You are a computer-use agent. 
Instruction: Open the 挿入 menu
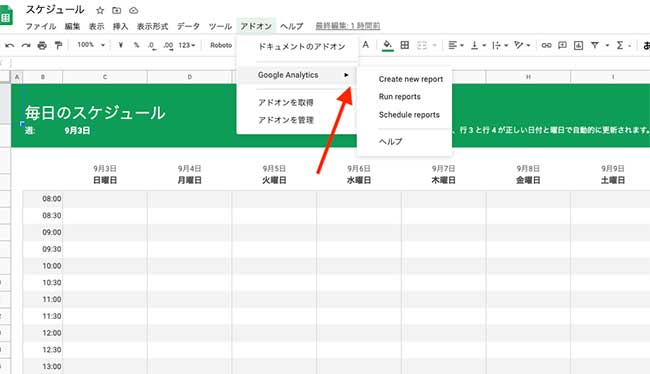click(x=120, y=26)
